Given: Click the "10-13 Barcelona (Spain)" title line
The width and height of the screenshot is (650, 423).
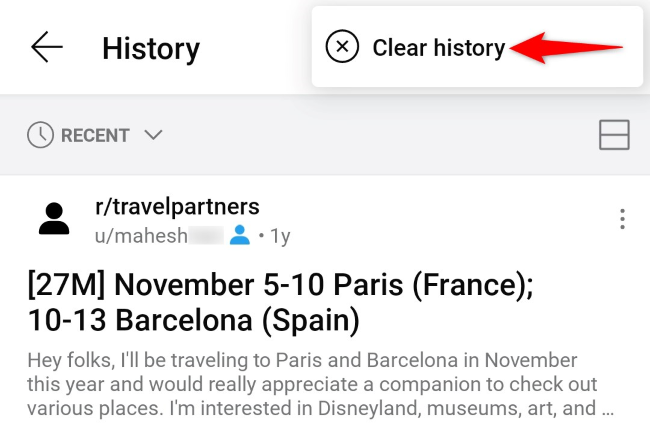Looking at the screenshot, I should coord(192,322).
